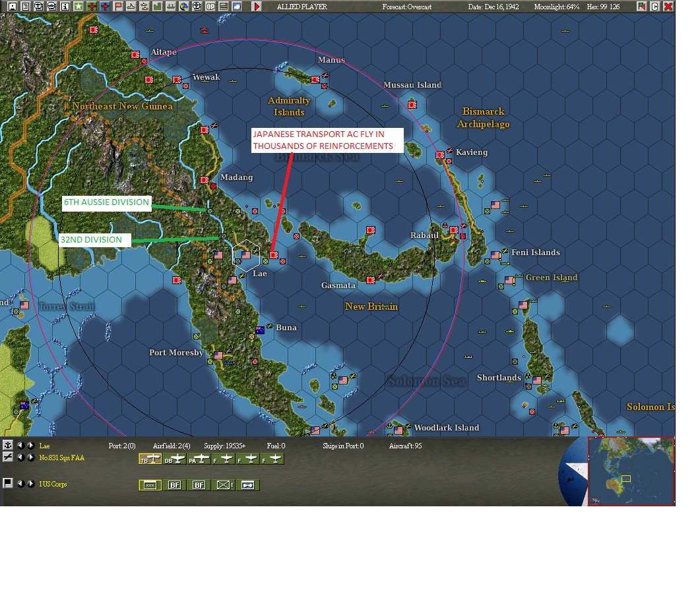Select the XXX corps headquarters unit
The image size is (700, 592).
coord(150,485)
